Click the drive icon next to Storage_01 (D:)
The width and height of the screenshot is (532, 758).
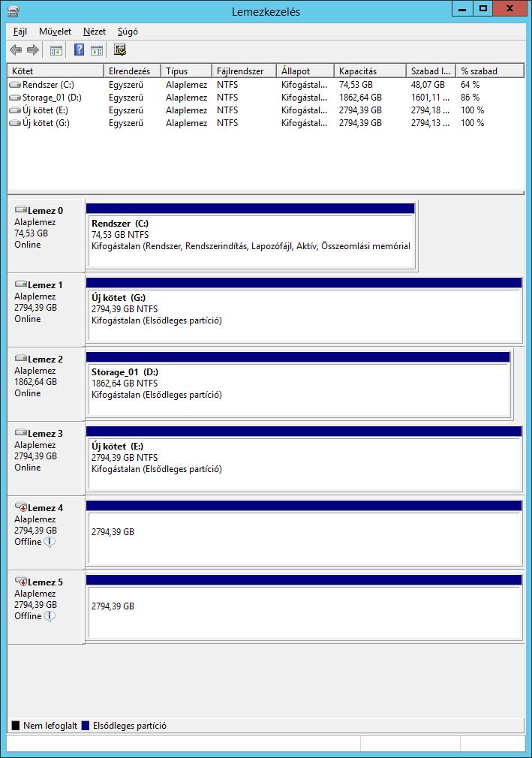[x=15, y=98]
